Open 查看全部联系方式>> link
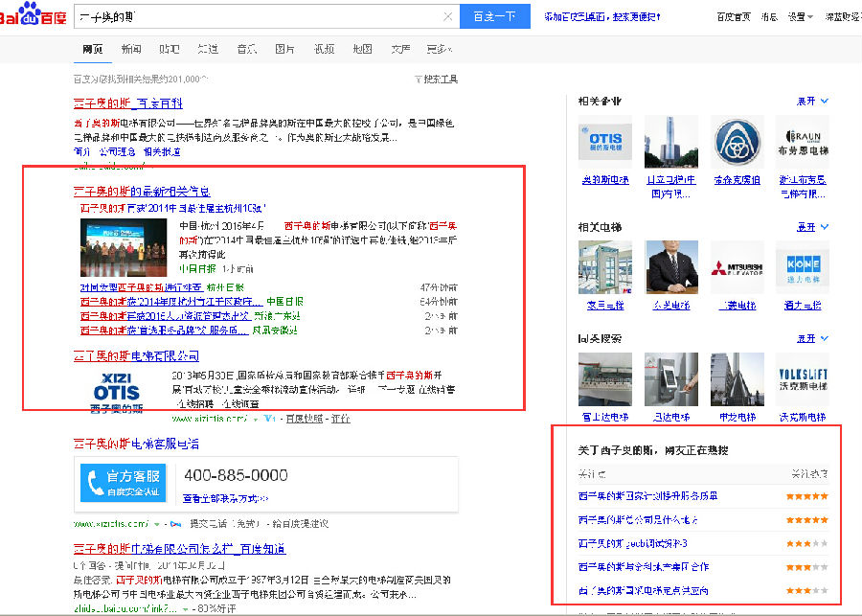This screenshot has height=616, width=862. [x=225, y=498]
